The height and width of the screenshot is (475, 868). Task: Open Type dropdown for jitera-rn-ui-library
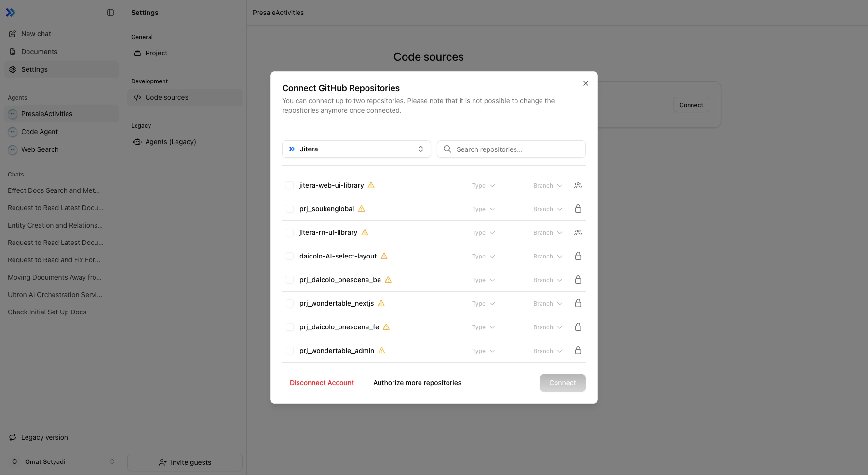[x=484, y=233]
